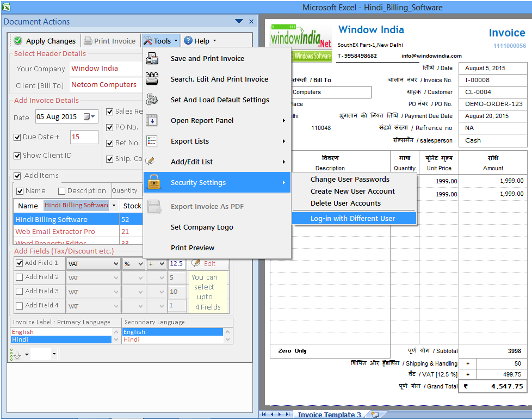The image size is (532, 420).
Task: Open the Add Field 1 percent-type dropdown
Action: click(x=140, y=264)
